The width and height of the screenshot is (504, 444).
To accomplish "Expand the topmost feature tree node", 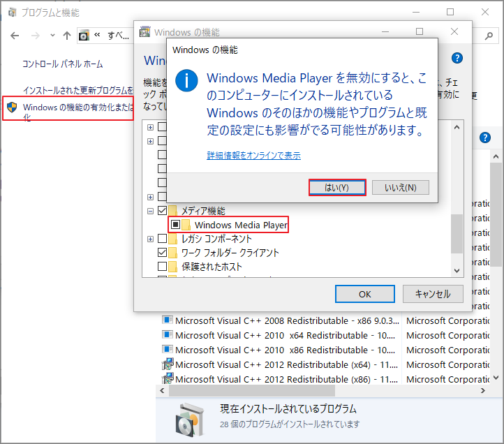I will 150,127.
